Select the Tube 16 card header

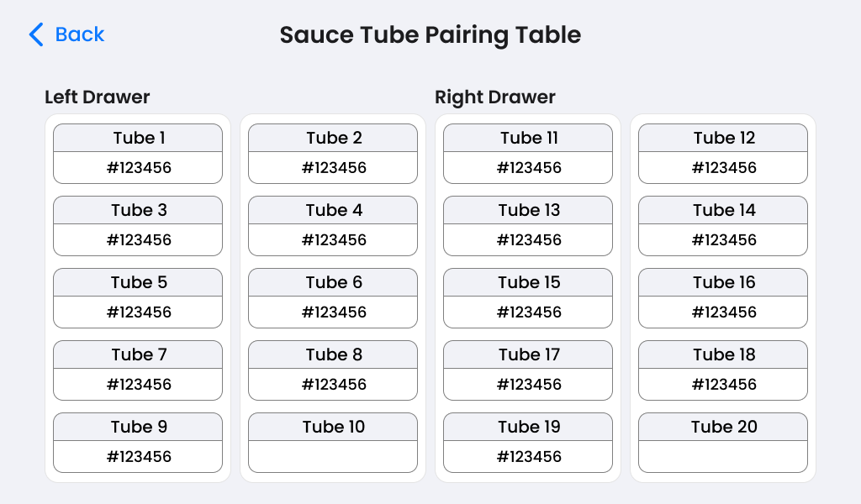point(723,282)
